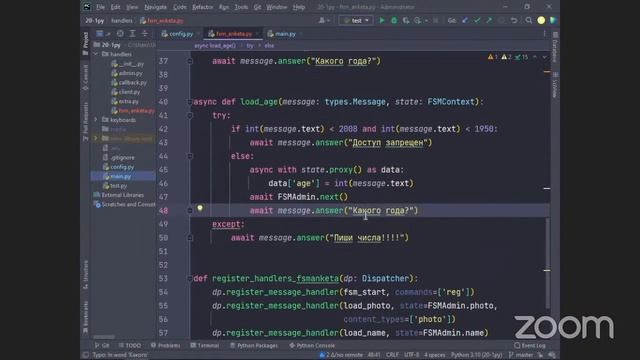640x360 pixels.
Task: Start debugging with the bug icon
Action: pos(394,20)
